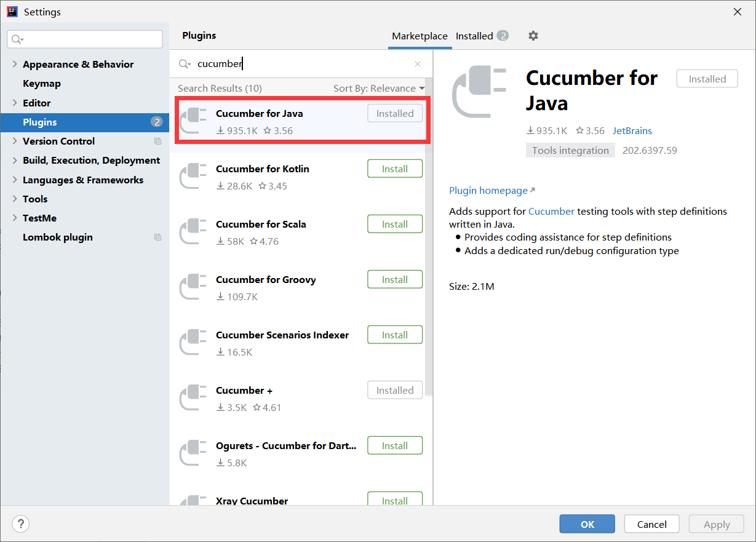Viewport: 756px width, 542px height.
Task: Expand the Version Control tree node
Action: pyautogui.click(x=15, y=141)
